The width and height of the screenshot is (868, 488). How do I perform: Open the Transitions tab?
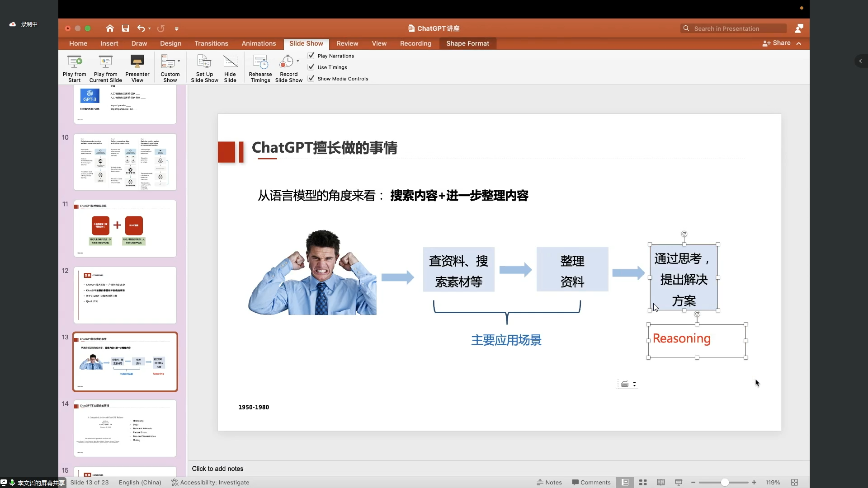[x=211, y=43]
